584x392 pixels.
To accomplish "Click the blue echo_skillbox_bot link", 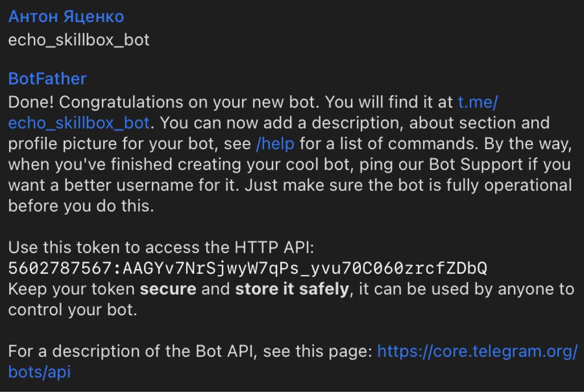I will (79, 123).
